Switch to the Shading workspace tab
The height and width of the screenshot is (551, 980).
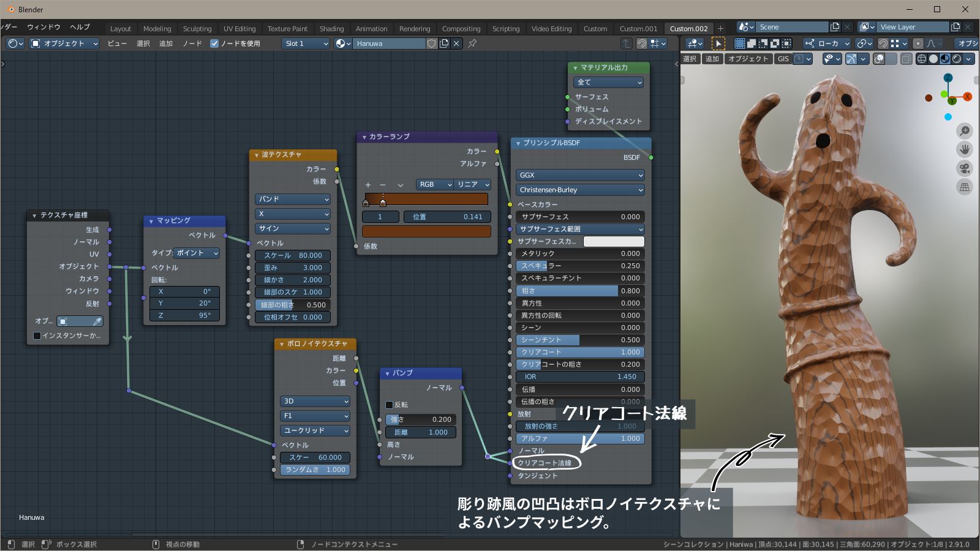tap(331, 29)
